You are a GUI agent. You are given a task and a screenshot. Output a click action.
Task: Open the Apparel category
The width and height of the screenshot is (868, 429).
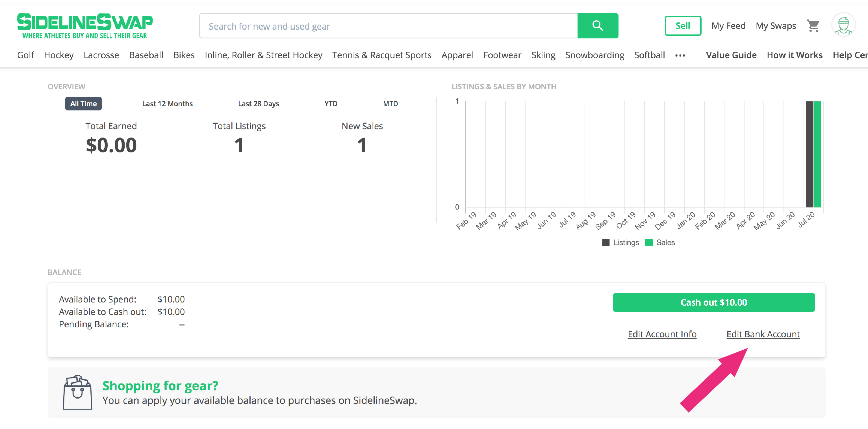tap(457, 55)
